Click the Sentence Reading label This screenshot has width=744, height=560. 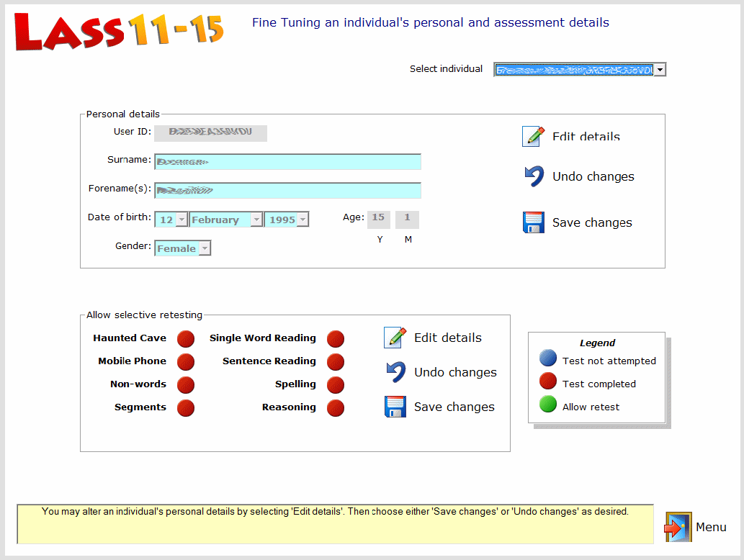click(269, 361)
